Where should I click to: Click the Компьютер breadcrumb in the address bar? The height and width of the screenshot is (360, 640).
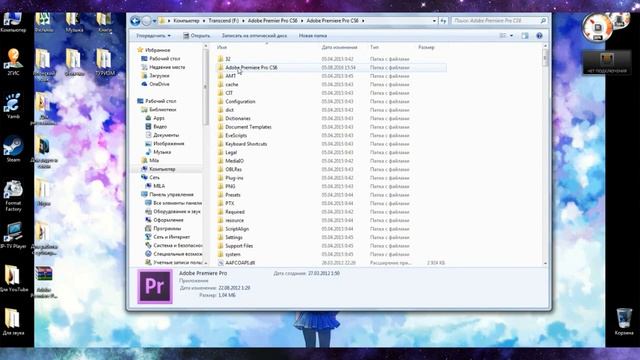pyautogui.click(x=186, y=20)
